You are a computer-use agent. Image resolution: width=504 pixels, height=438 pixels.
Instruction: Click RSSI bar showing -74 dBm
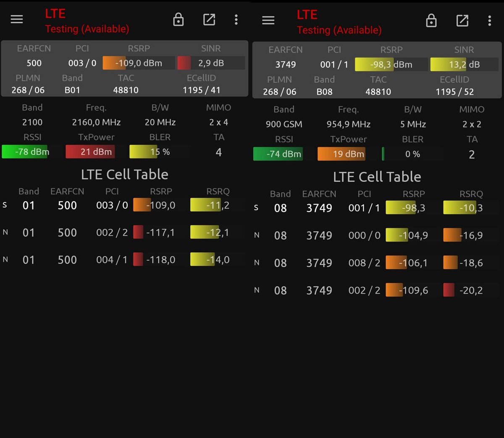pyautogui.click(x=278, y=154)
